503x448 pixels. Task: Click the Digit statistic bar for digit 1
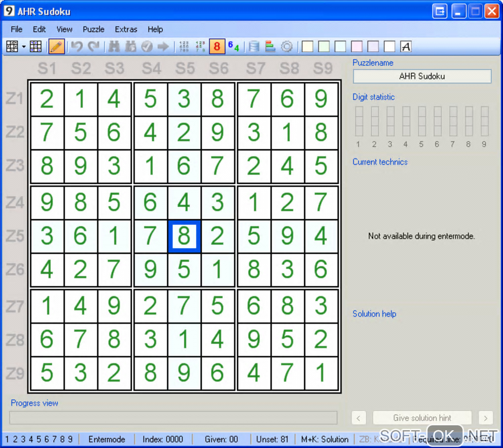tap(359, 121)
